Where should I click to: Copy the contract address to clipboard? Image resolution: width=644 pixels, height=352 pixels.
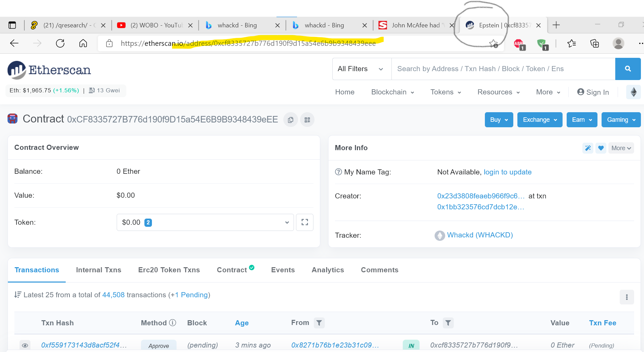291,120
